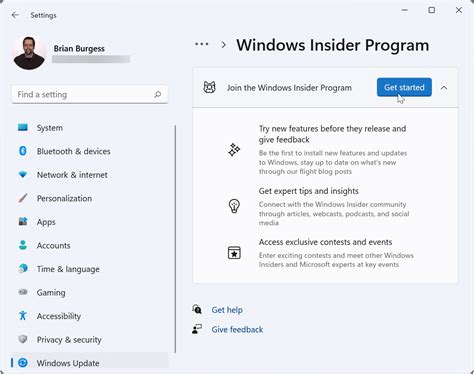Screen dimensions: 474x374
Task: Click the breadcrumb chevron arrow
Action: pyautogui.click(x=224, y=45)
